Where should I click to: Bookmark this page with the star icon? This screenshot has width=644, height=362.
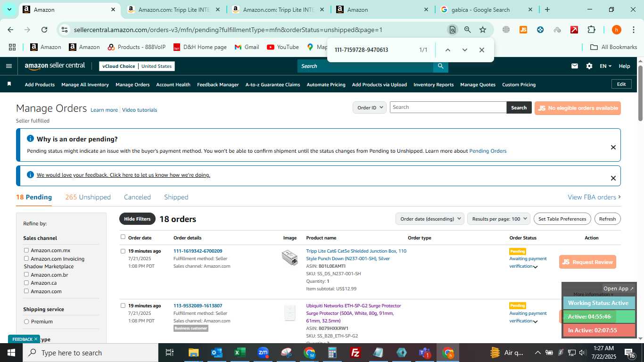(x=483, y=30)
